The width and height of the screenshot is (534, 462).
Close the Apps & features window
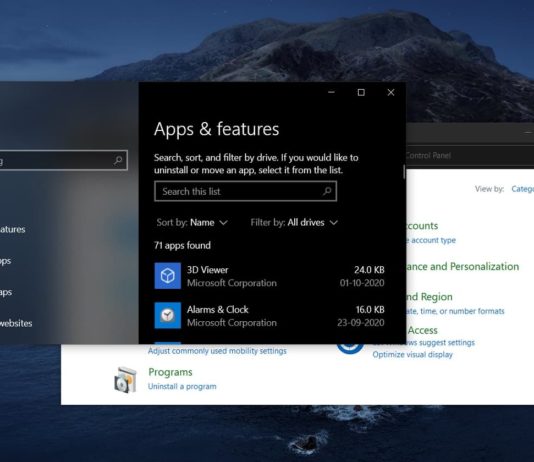click(x=391, y=93)
